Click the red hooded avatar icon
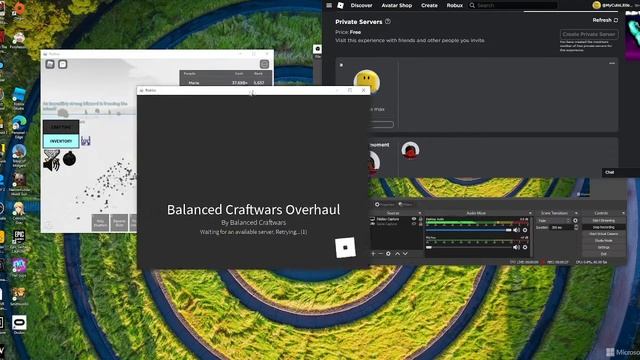 coord(410,150)
